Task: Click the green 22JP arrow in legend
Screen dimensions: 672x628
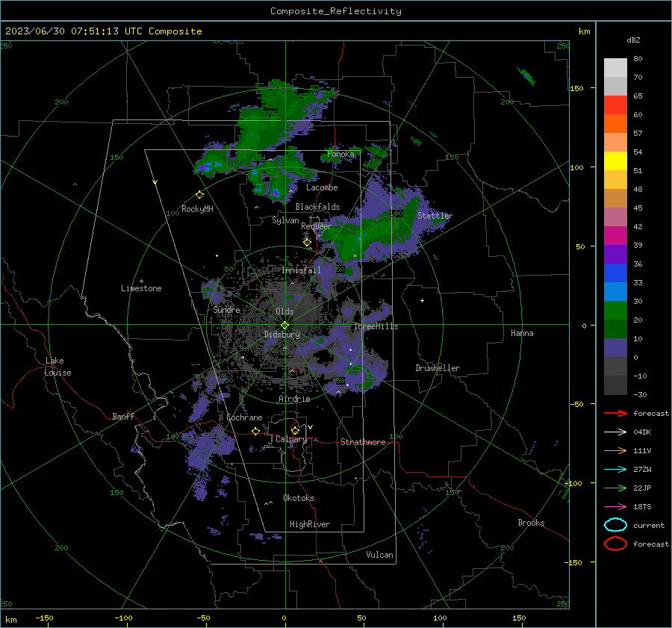Action: [615, 488]
